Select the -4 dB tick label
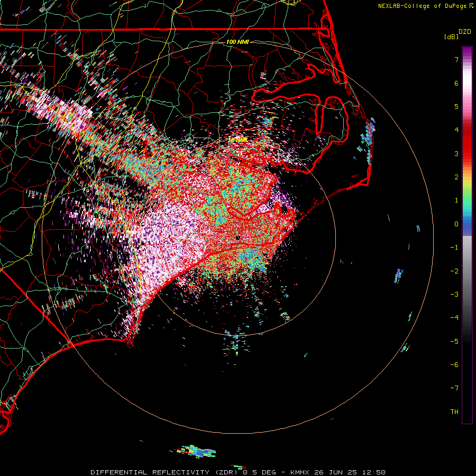 tap(454, 318)
